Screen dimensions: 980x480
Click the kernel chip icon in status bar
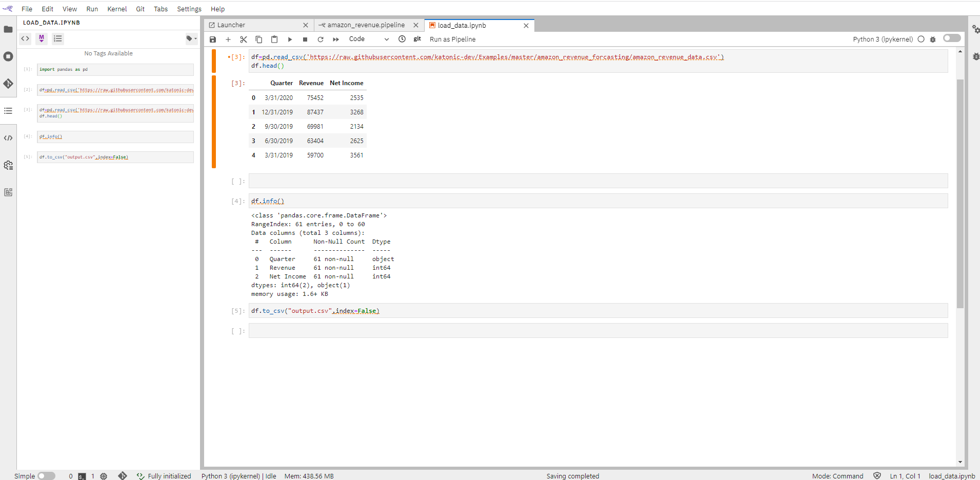104,476
